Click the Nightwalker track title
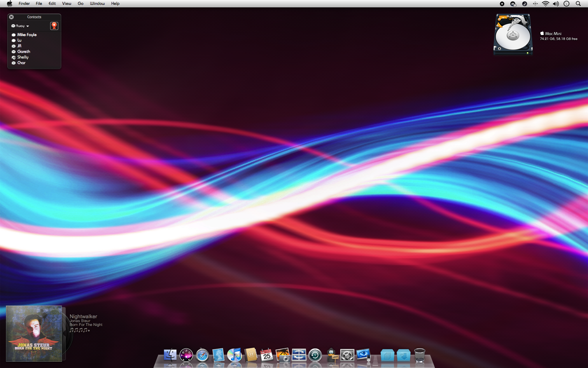Viewport: 588px width, 368px height. point(83,316)
